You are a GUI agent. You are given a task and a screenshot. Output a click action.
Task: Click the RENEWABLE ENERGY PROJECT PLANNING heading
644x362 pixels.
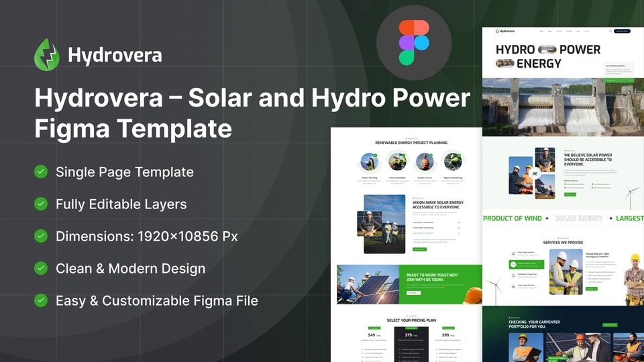pos(411,143)
